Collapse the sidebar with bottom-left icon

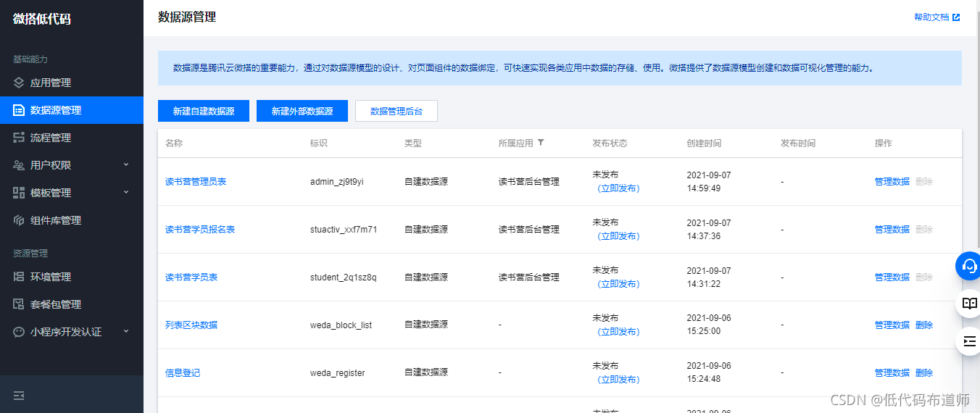pos(19,396)
